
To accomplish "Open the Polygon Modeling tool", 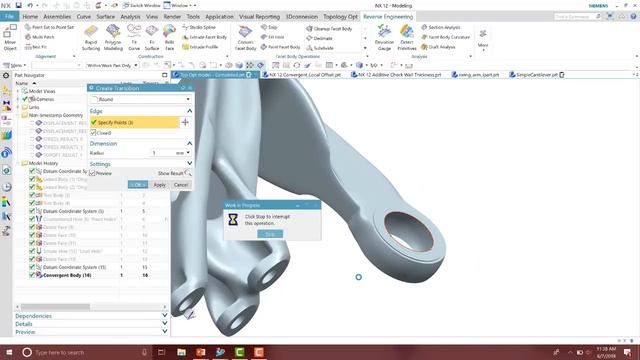I will coord(113,38).
